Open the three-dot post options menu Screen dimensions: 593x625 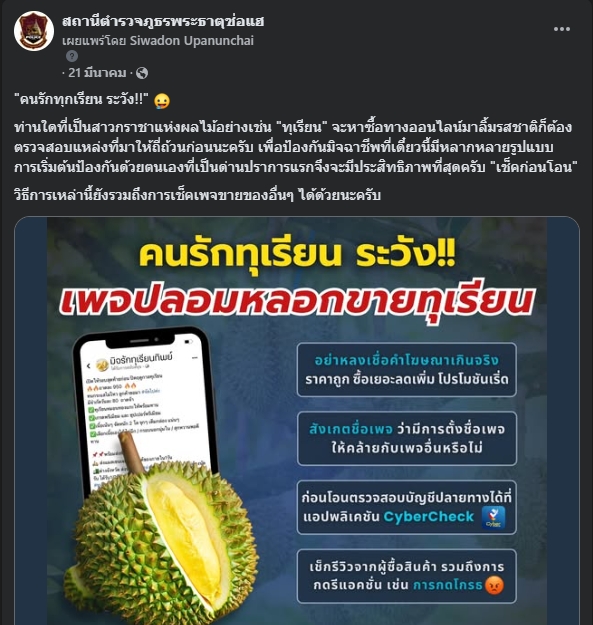(x=562, y=29)
